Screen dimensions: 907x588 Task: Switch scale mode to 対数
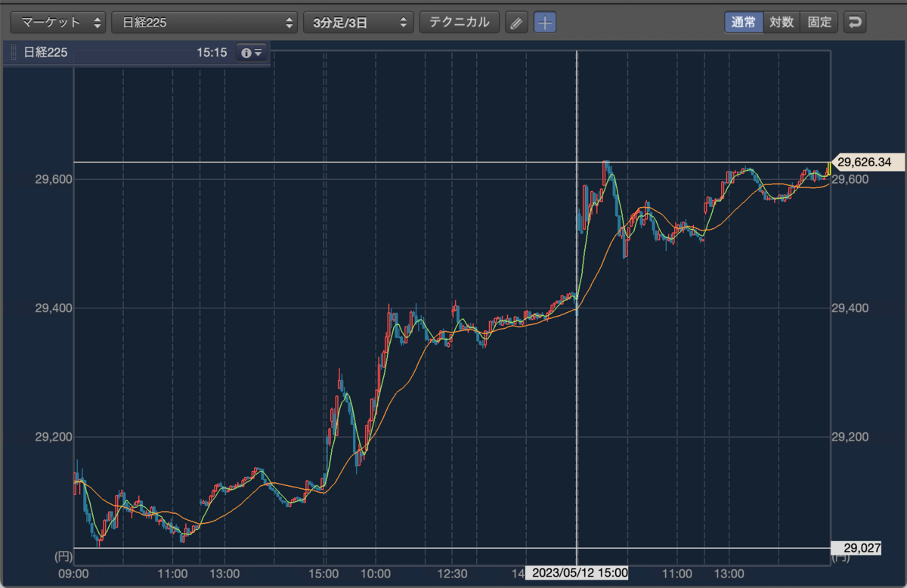pyautogui.click(x=782, y=22)
